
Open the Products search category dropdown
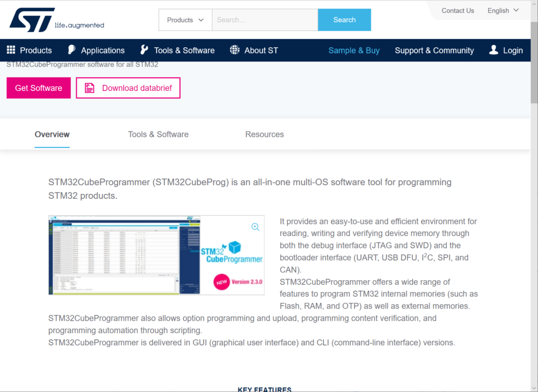(184, 19)
